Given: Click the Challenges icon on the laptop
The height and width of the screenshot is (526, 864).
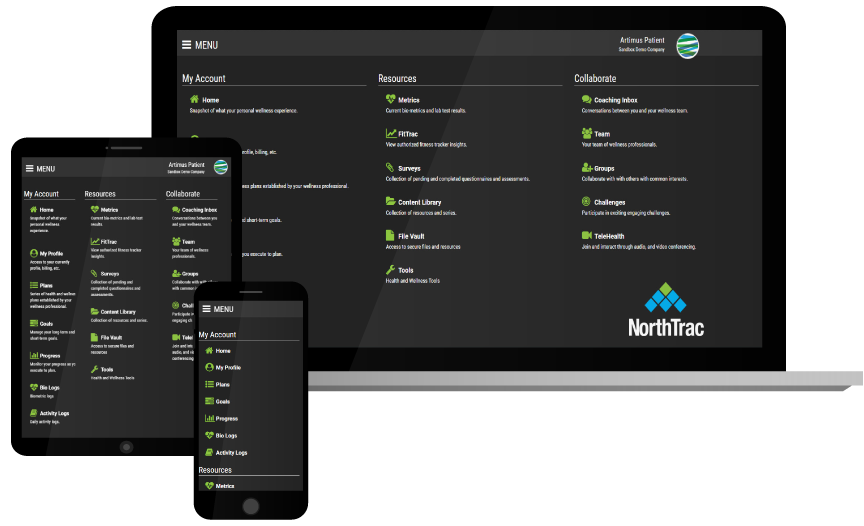Looking at the screenshot, I should 586,202.
